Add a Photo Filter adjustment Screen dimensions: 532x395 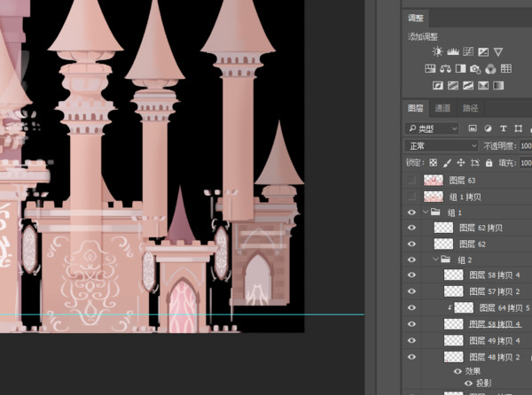475,69
